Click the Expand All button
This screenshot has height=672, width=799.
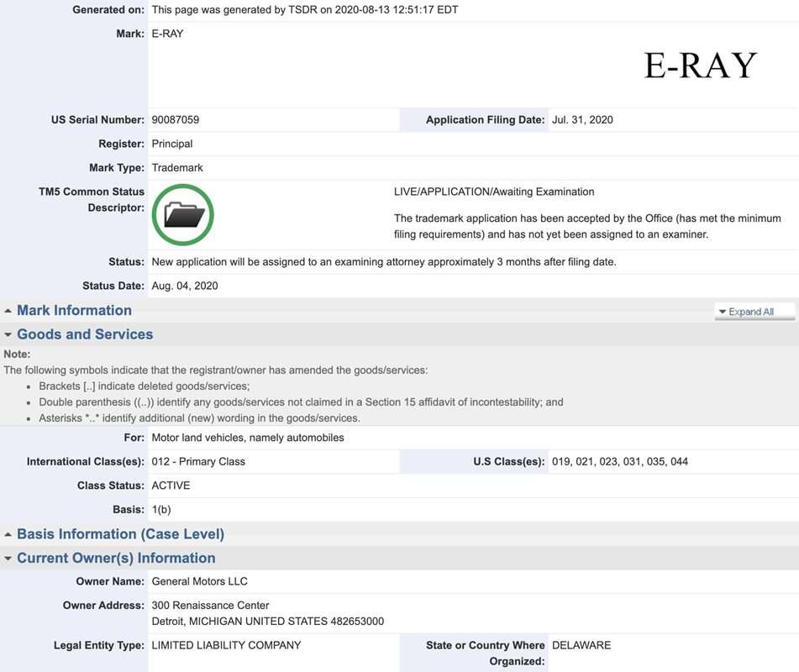(752, 311)
